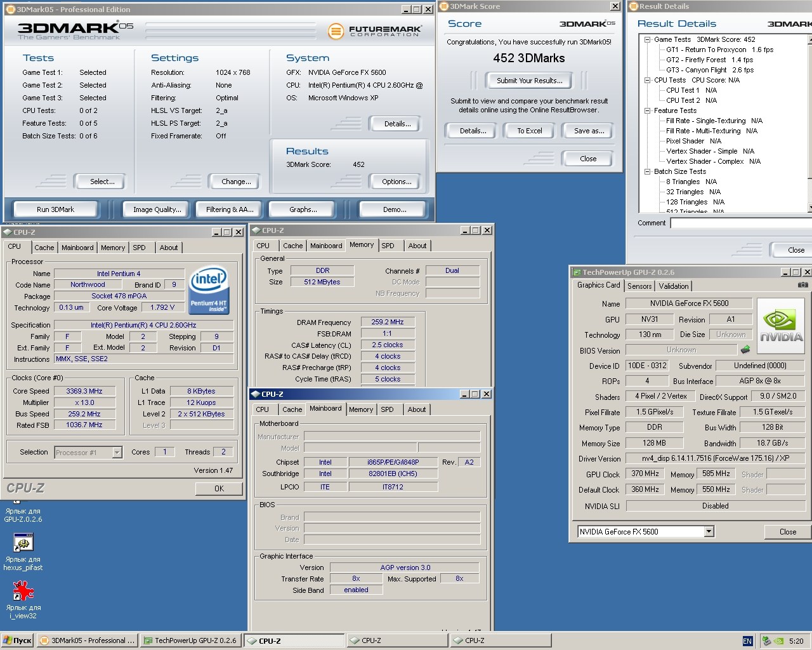Click the CPU-Z Mainboard window title icon
The image size is (812, 650).
255,394
